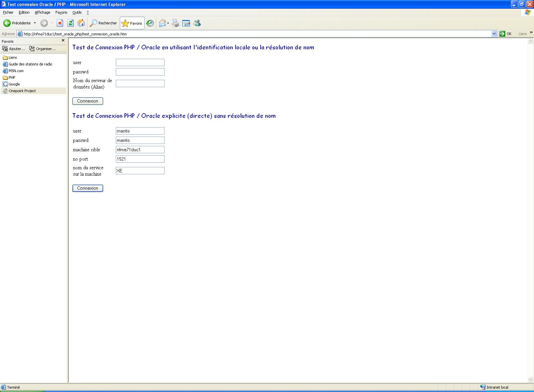Click the IE title bar page icon
Viewport: 534px width, 392px height.
(4, 4)
